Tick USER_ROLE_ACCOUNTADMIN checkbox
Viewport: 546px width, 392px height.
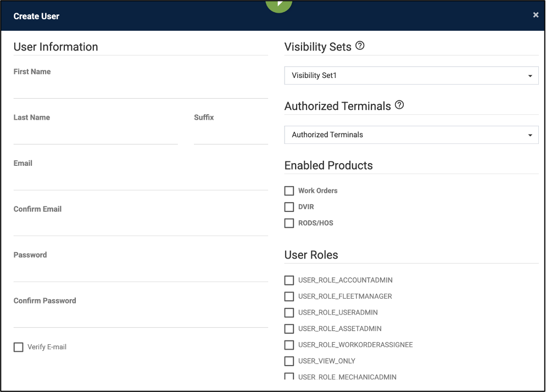289,280
